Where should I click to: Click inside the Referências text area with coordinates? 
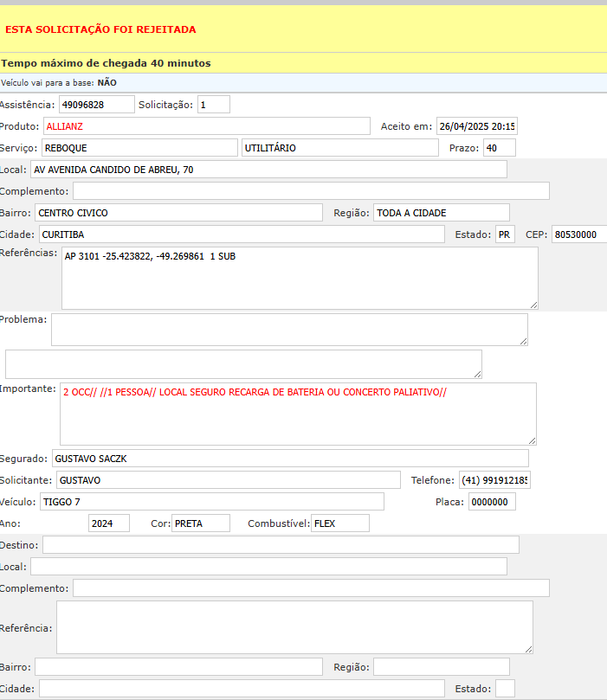pyautogui.click(x=299, y=278)
